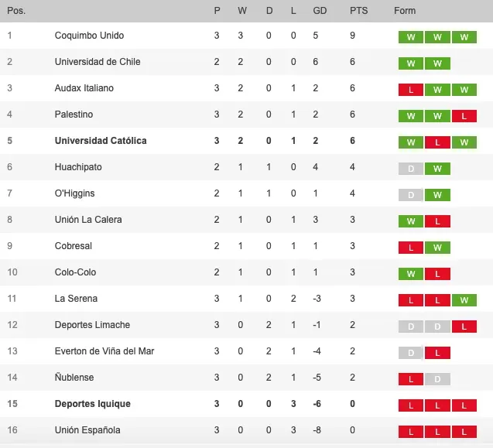The width and height of the screenshot is (493, 448).
Task: Click Huachipato's gray draw form badge
Action: (411, 169)
